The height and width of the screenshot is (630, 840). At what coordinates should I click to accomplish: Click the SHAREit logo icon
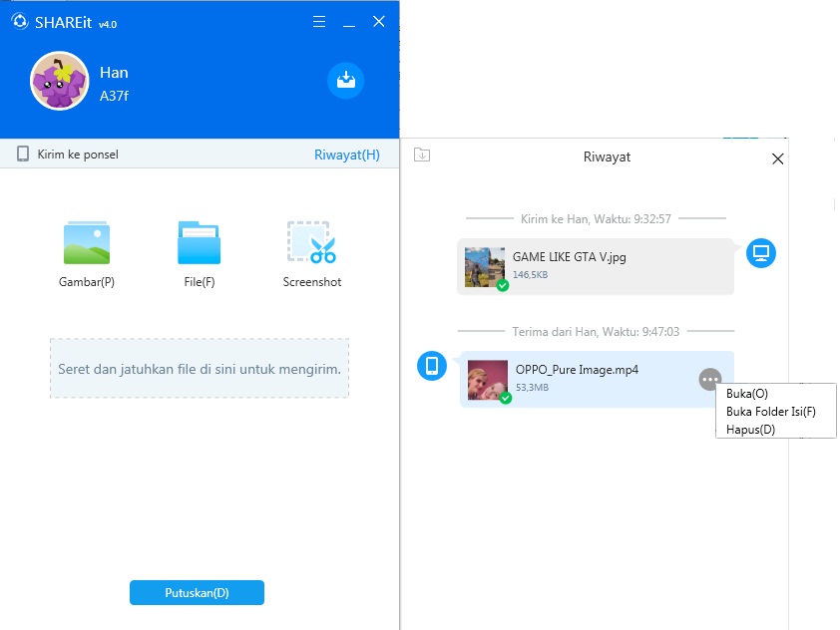[20, 21]
